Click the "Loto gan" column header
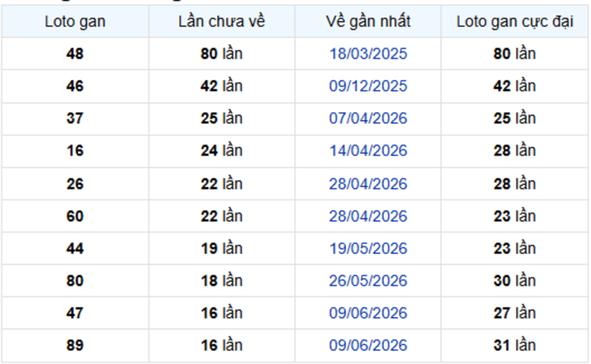 coord(75,21)
